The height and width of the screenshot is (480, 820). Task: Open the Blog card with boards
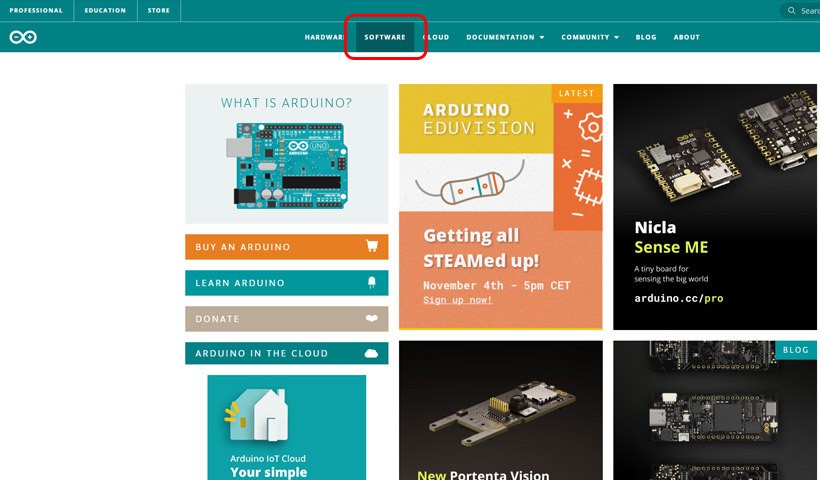click(x=715, y=410)
